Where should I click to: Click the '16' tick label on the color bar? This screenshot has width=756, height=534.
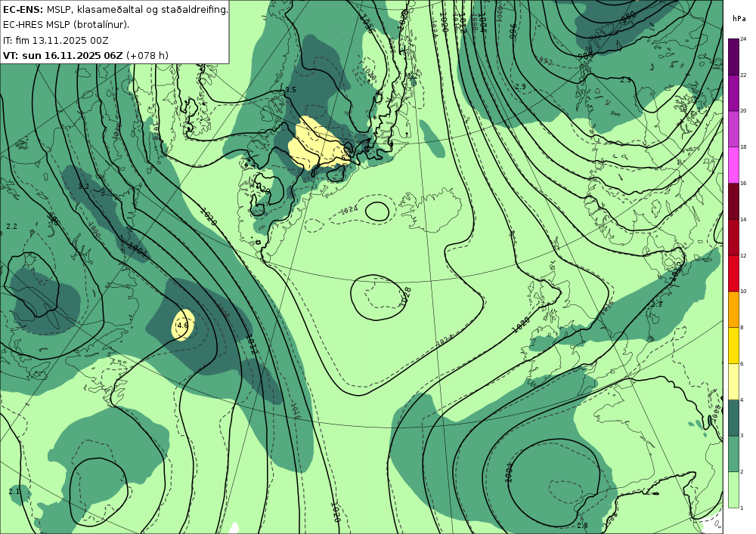tap(743, 184)
